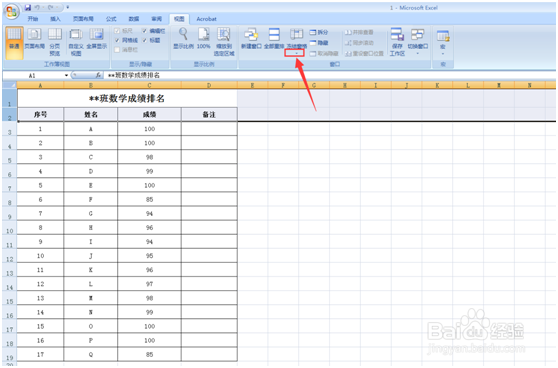Open the 数据 (Data) ribbon tab
This screenshot has width=558, height=368.
133,19
